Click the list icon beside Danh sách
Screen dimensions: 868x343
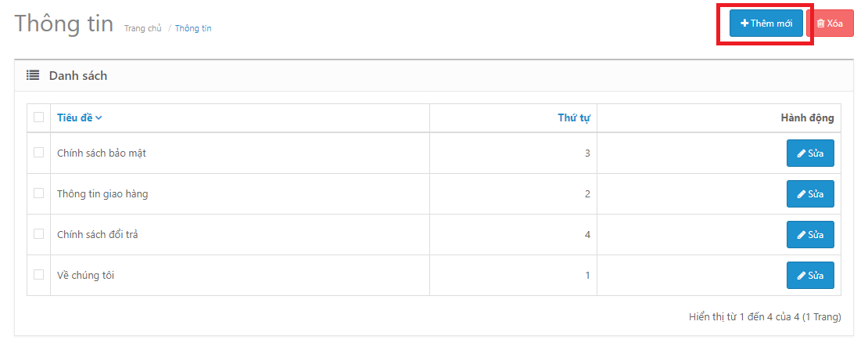click(x=33, y=75)
